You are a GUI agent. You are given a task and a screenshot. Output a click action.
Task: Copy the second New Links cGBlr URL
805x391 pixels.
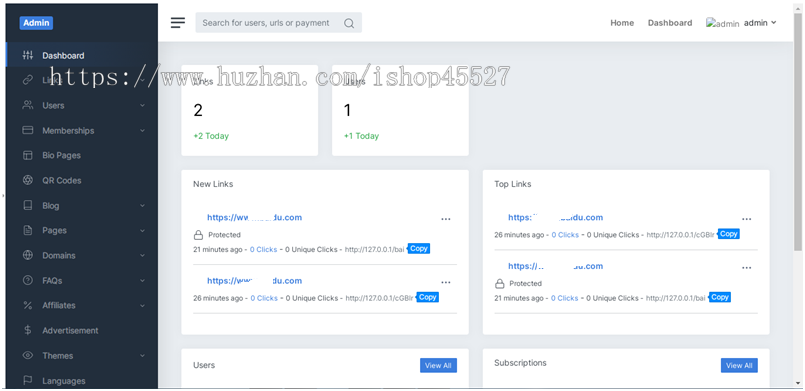(x=427, y=297)
